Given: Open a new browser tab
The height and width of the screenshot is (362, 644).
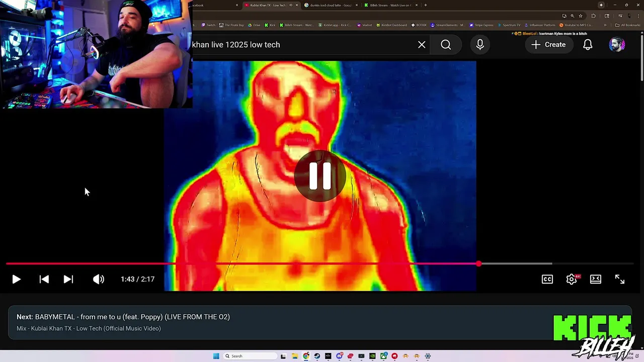Looking at the screenshot, I should point(426,5).
